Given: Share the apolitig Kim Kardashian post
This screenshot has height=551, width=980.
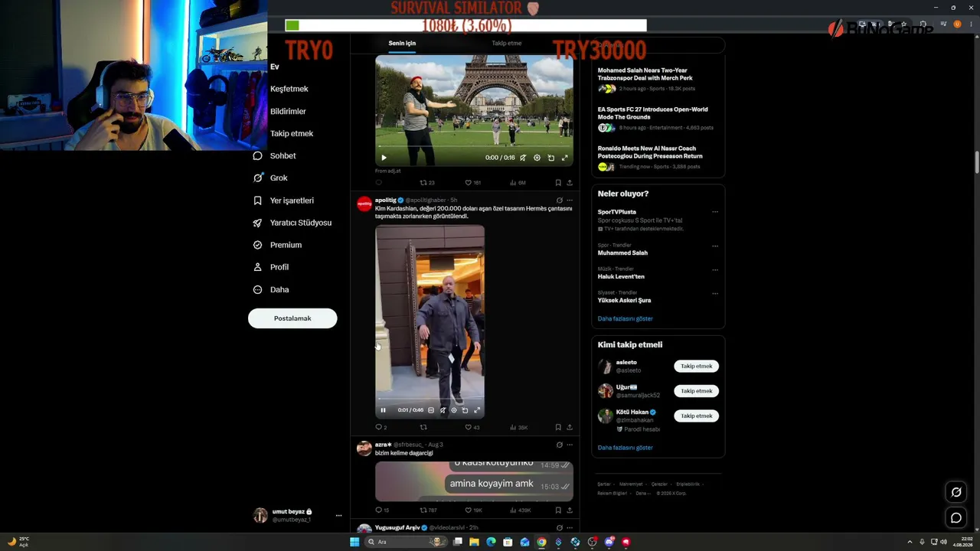Looking at the screenshot, I should coord(570,427).
